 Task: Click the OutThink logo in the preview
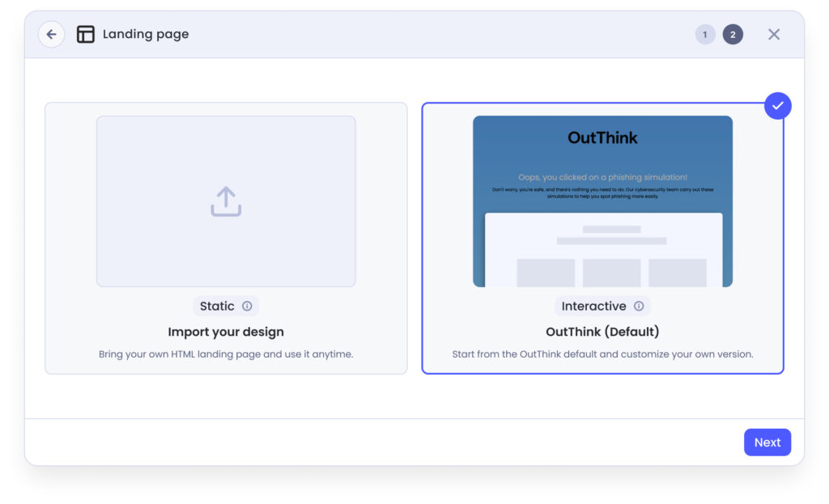[x=602, y=138]
